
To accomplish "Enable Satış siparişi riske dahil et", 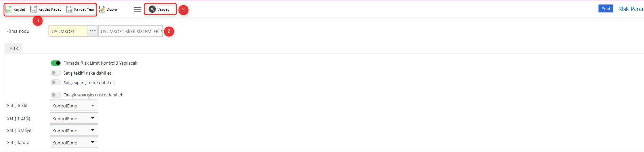I will tap(56, 83).
